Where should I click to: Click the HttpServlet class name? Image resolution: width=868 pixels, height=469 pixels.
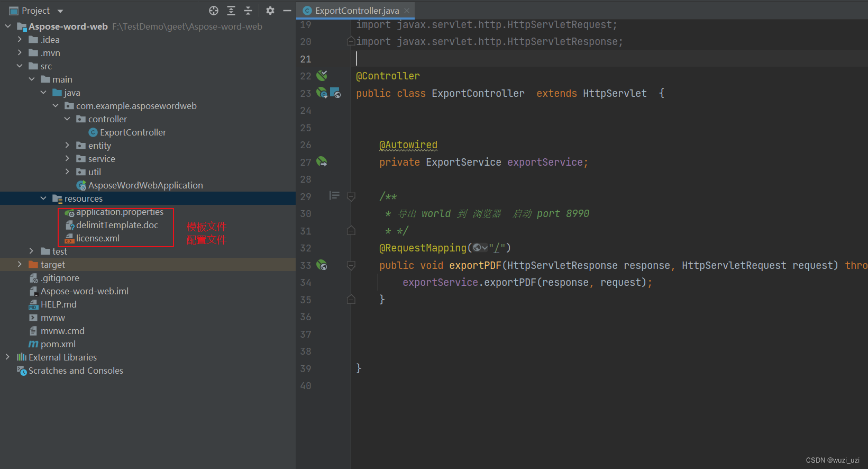pos(615,93)
